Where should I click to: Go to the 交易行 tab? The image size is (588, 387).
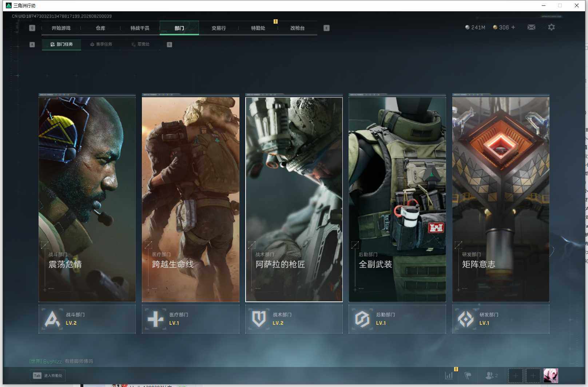point(219,28)
